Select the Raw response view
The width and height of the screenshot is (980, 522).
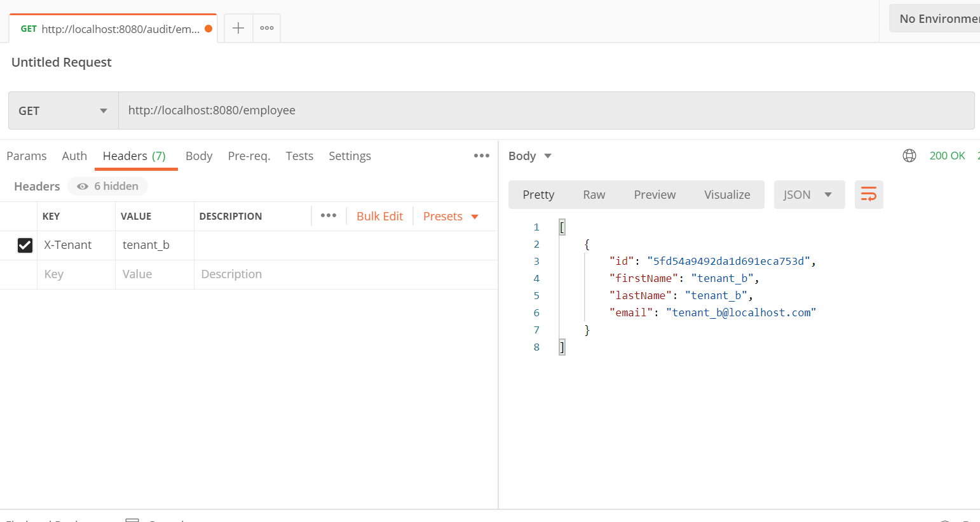point(594,194)
